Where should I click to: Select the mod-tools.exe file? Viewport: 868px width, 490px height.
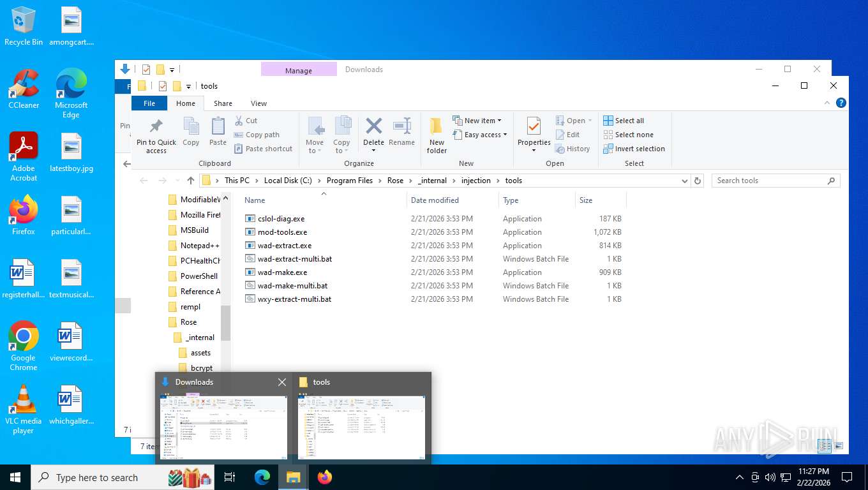[433, 232]
